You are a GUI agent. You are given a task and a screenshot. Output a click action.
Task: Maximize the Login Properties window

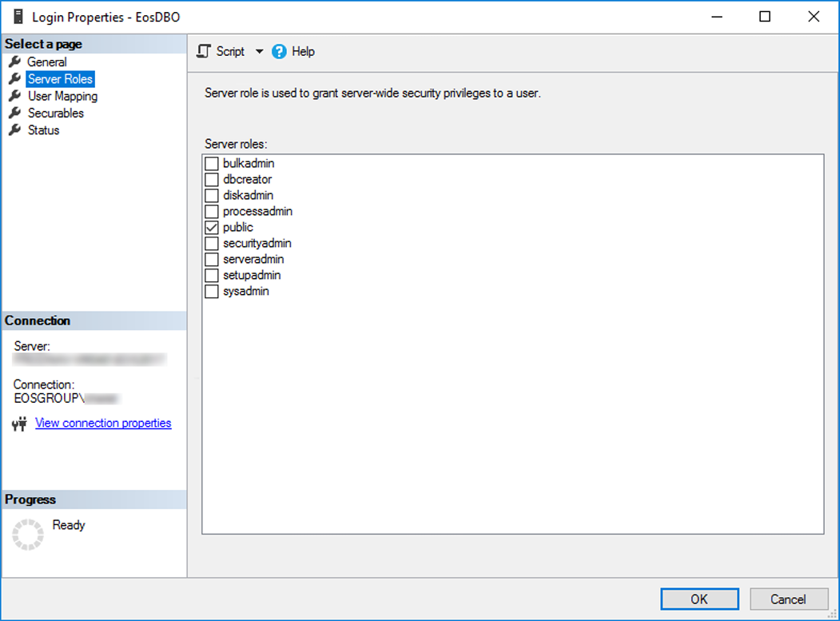pos(765,17)
